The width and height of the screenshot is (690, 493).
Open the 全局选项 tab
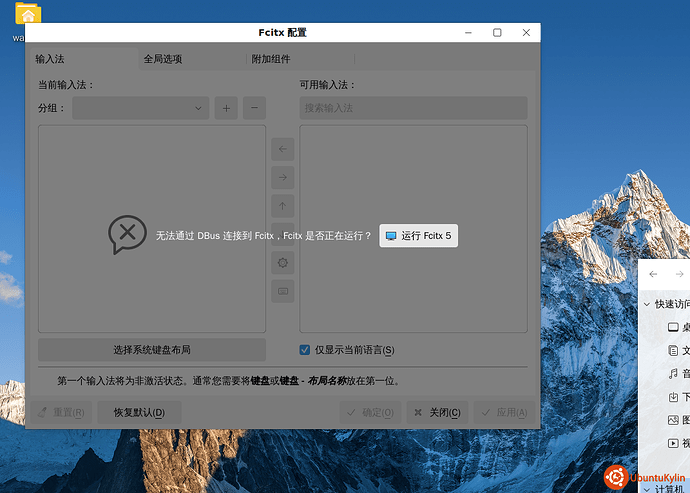(192, 59)
